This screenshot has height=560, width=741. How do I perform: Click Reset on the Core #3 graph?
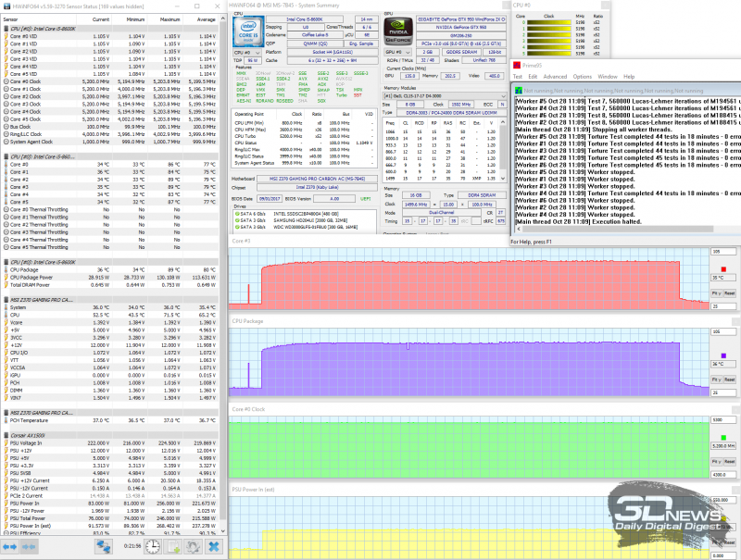730,293
